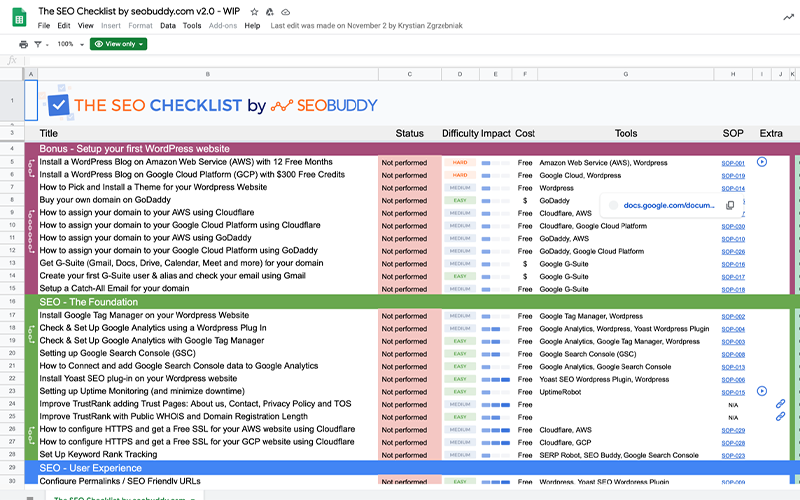Viewport: 800px width, 500px height.
Task: Select column G header
Action: [626, 74]
